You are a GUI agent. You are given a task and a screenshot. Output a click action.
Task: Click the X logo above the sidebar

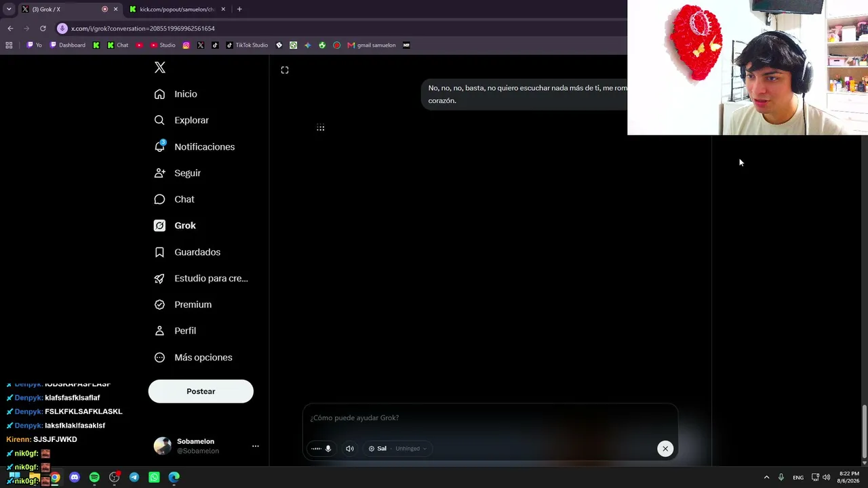[x=160, y=67]
